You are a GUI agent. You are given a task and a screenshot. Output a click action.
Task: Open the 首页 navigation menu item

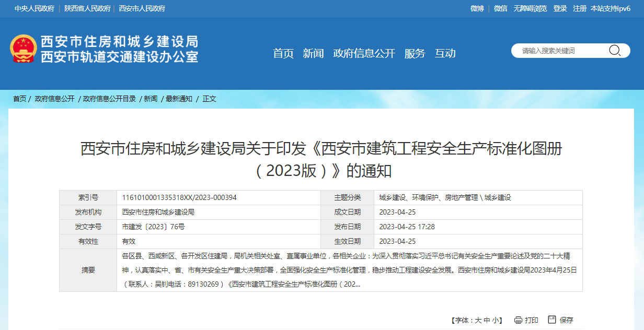pyautogui.click(x=283, y=53)
